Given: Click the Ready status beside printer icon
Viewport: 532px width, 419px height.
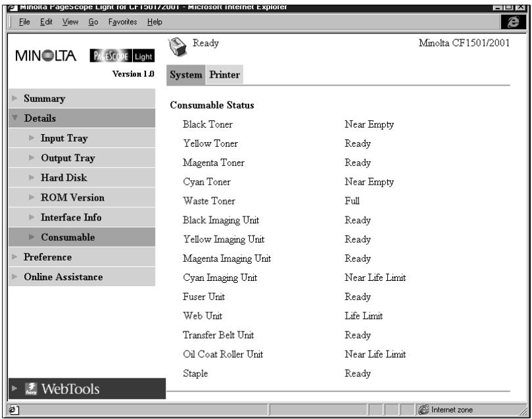Looking at the screenshot, I should tap(206, 43).
